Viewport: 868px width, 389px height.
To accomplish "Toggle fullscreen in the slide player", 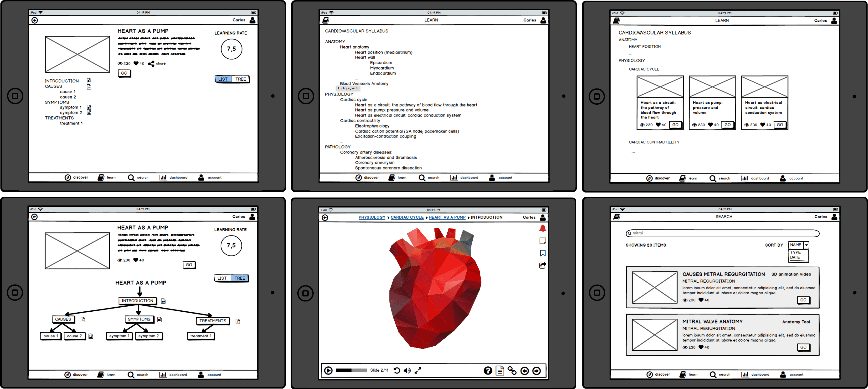I will [418, 370].
